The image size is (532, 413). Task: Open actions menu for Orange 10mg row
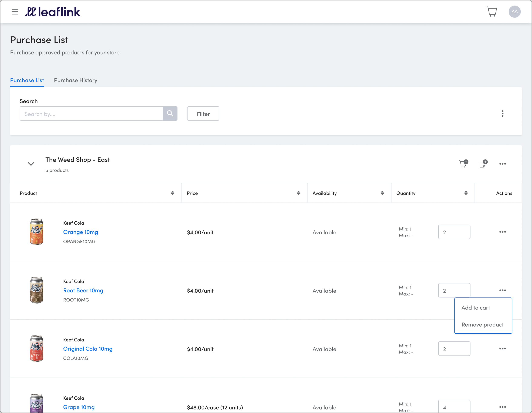502,232
